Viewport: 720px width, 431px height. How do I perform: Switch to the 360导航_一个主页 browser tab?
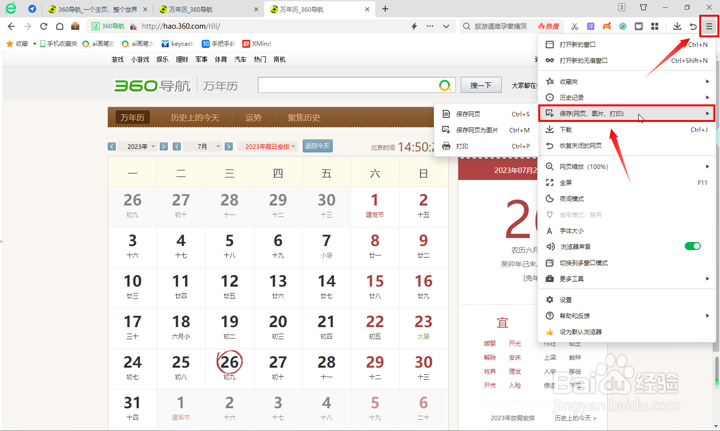97,9
